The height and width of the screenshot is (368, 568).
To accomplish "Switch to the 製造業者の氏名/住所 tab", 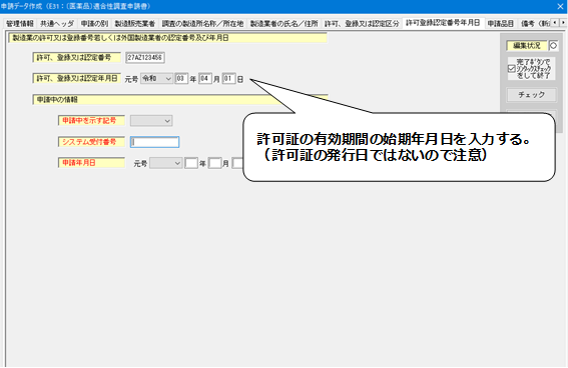I will point(284,24).
